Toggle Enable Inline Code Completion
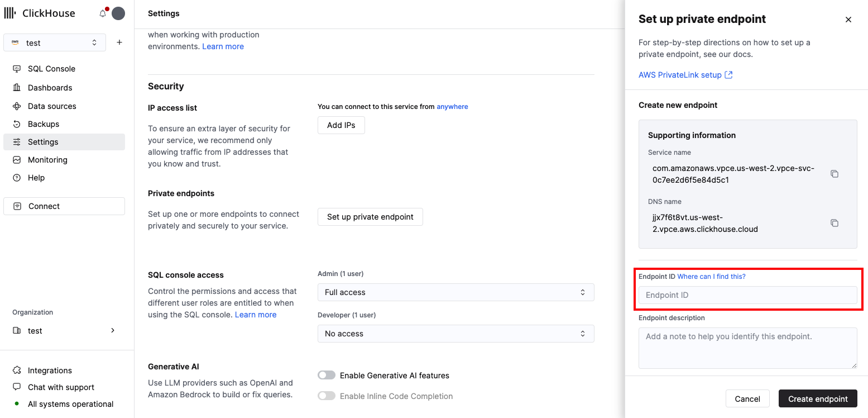Viewport: 868px width, 418px height. tap(327, 396)
